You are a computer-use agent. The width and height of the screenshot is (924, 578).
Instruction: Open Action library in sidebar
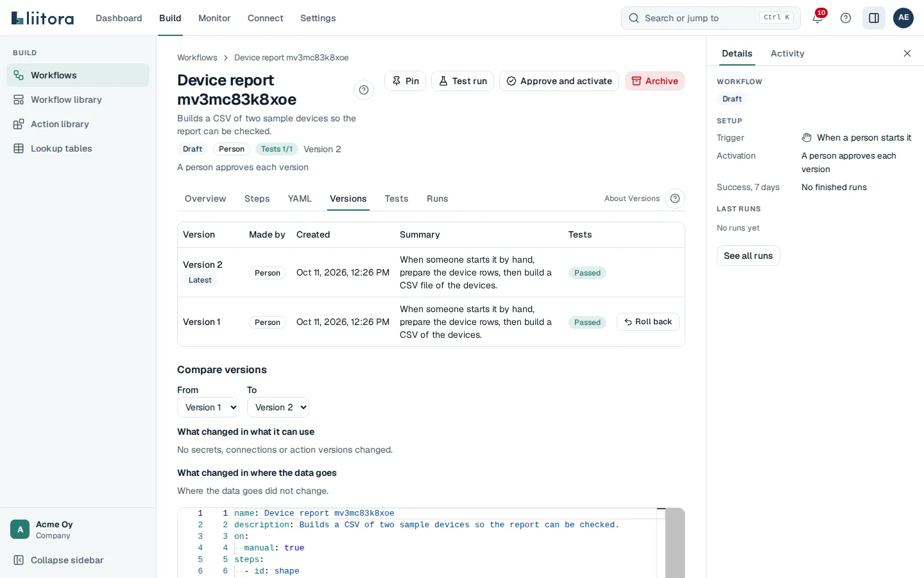coord(78,124)
